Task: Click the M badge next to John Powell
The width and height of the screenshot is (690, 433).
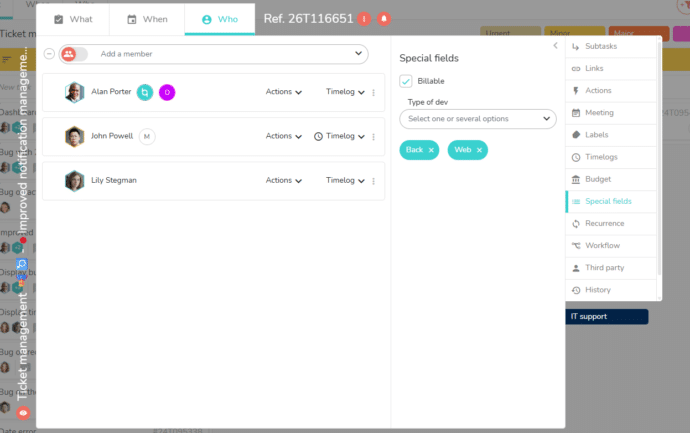Action: [147, 136]
